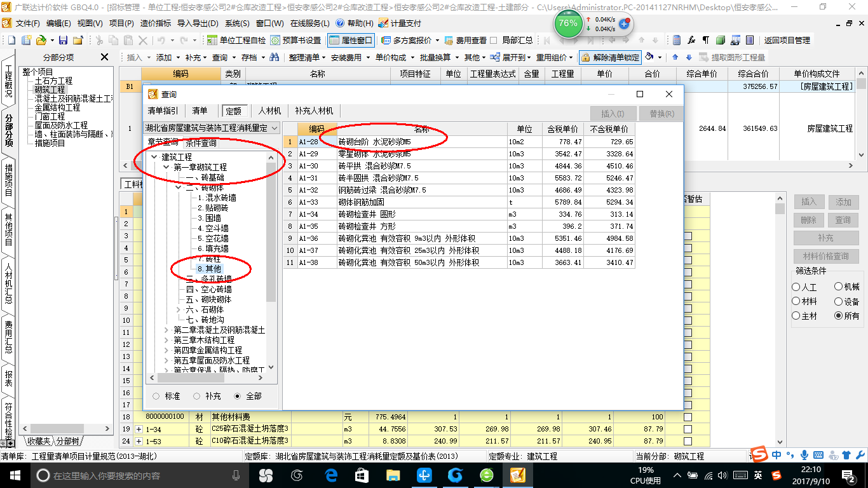Click the help question-mark icon in menu bar
Image resolution: width=868 pixels, height=488 pixels.
[340, 23]
